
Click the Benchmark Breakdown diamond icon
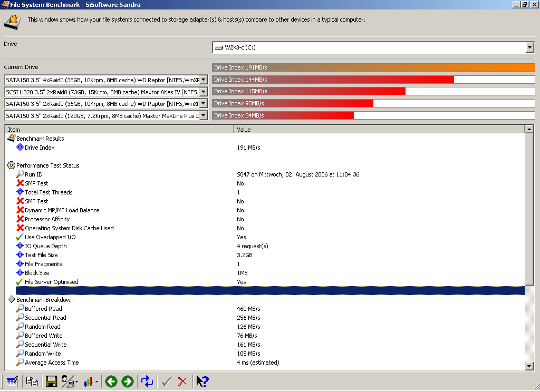tap(12, 299)
